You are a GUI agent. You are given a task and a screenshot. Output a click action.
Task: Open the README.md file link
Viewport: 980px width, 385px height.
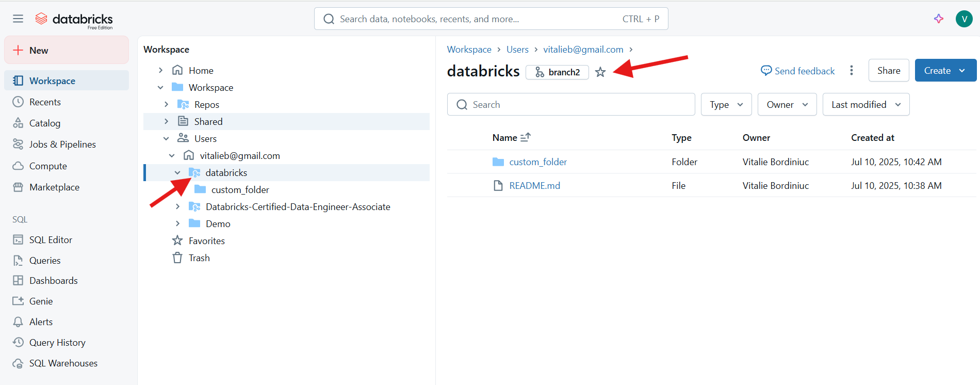pyautogui.click(x=534, y=185)
